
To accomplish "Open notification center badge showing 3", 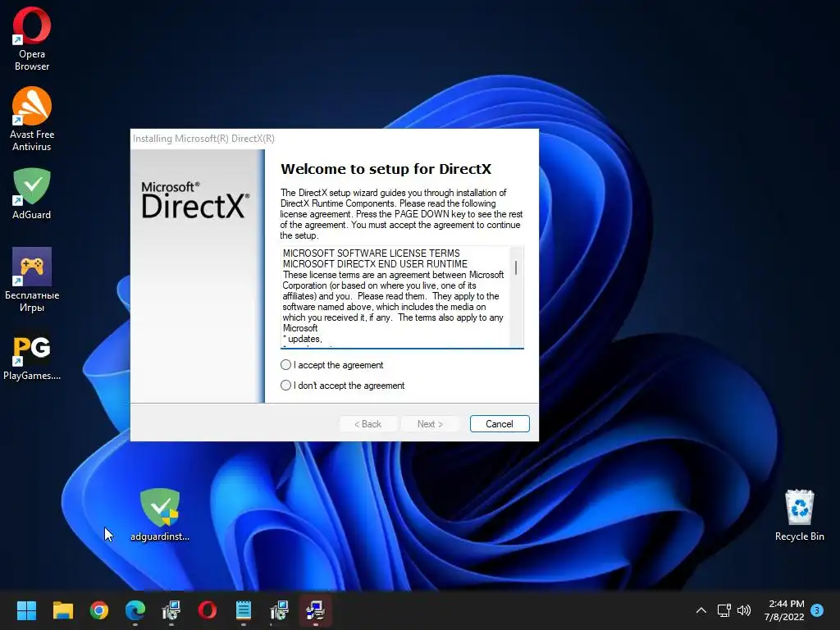I will click(817, 609).
